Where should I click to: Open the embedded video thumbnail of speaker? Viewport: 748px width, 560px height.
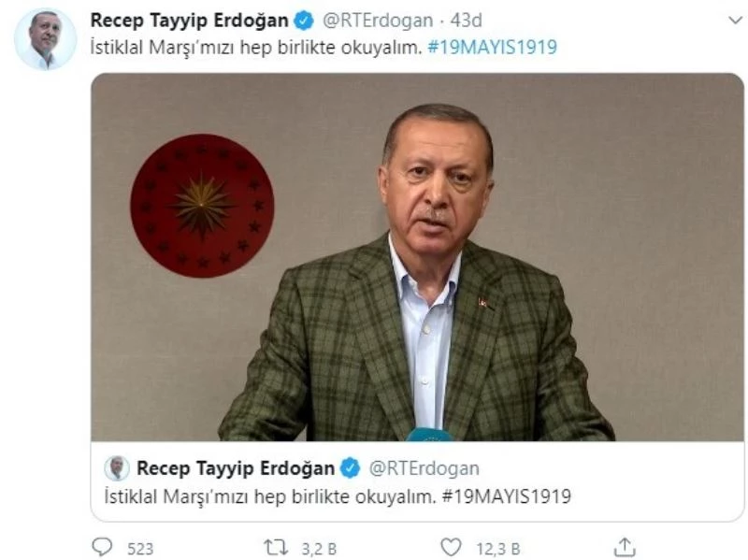pyautogui.click(x=417, y=257)
